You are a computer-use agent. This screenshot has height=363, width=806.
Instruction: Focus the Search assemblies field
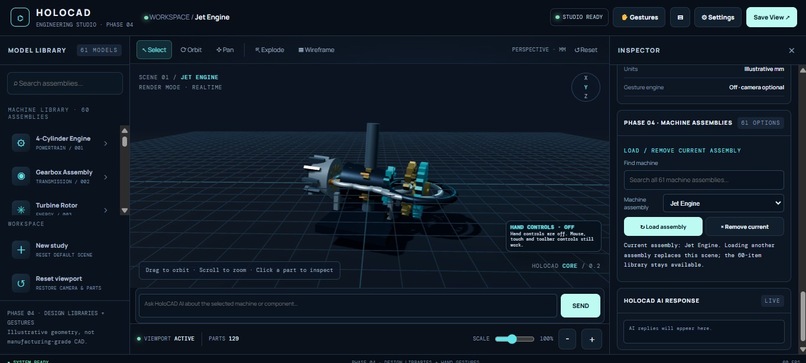65,83
